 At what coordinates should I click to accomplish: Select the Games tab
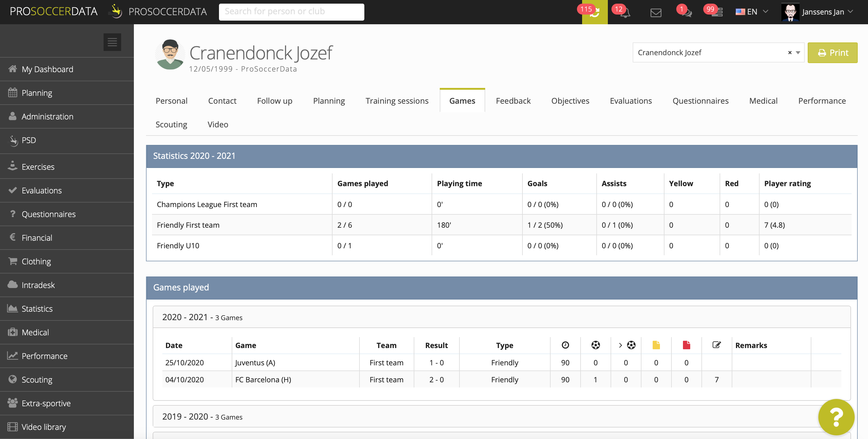tap(462, 101)
